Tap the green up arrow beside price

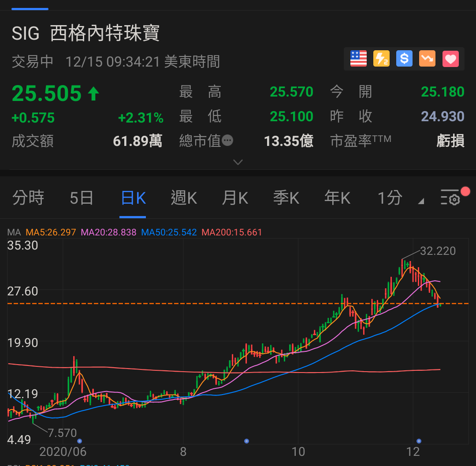(93, 93)
